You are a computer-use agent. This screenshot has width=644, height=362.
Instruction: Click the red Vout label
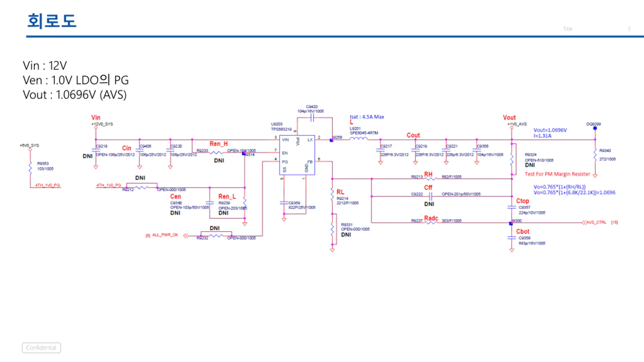click(x=509, y=117)
